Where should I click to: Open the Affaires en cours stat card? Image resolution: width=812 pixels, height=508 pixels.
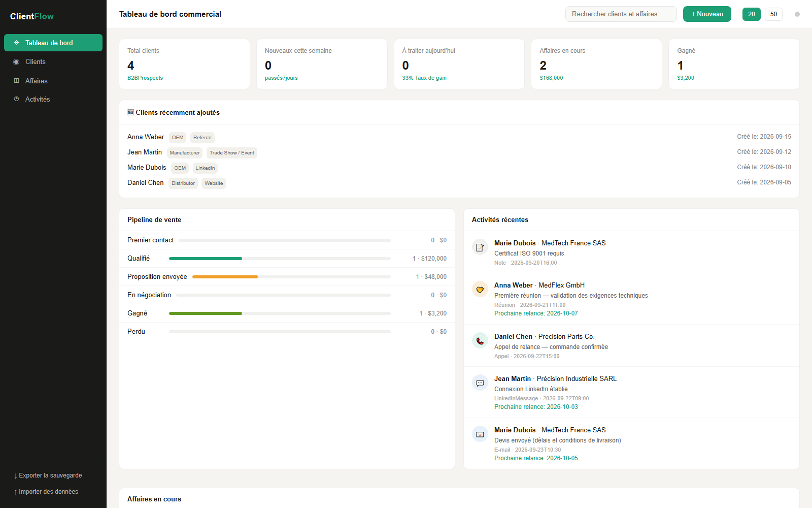(596, 64)
